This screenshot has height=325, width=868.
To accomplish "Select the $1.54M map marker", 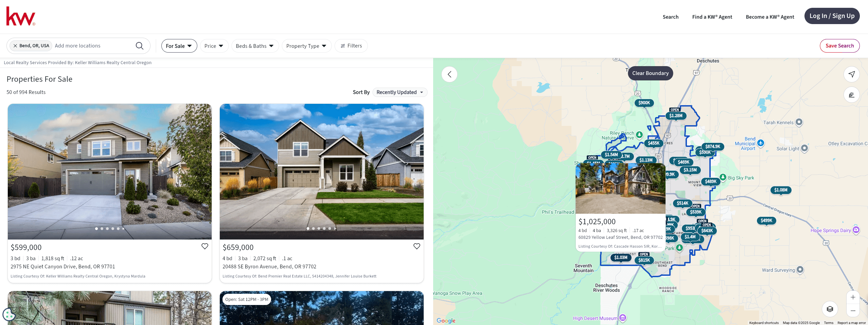I will click(611, 155).
